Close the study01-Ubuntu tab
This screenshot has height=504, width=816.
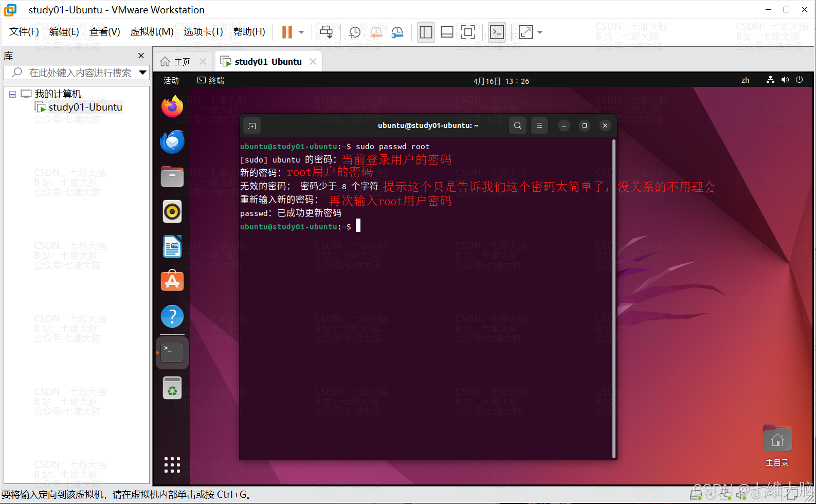pyautogui.click(x=313, y=62)
